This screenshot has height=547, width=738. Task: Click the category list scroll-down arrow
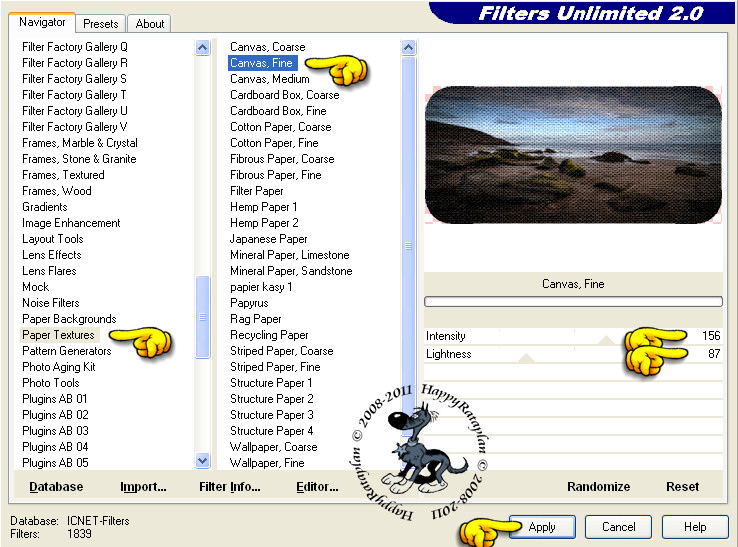click(202, 460)
